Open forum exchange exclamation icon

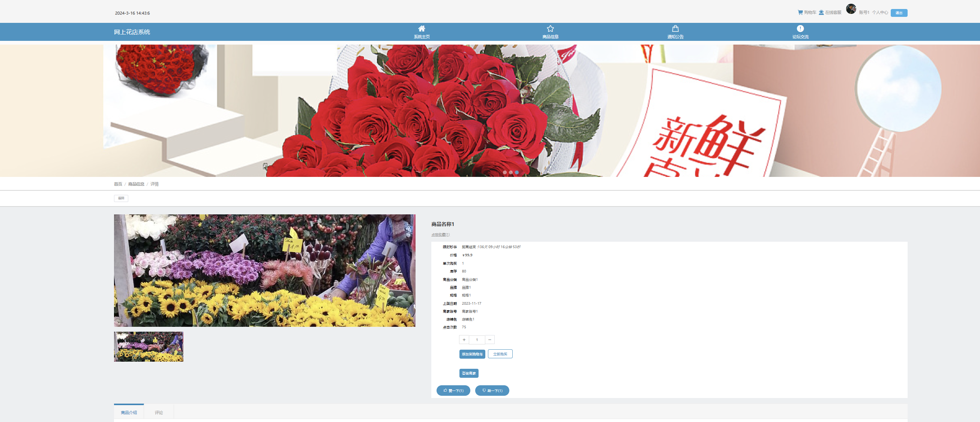coord(800,28)
